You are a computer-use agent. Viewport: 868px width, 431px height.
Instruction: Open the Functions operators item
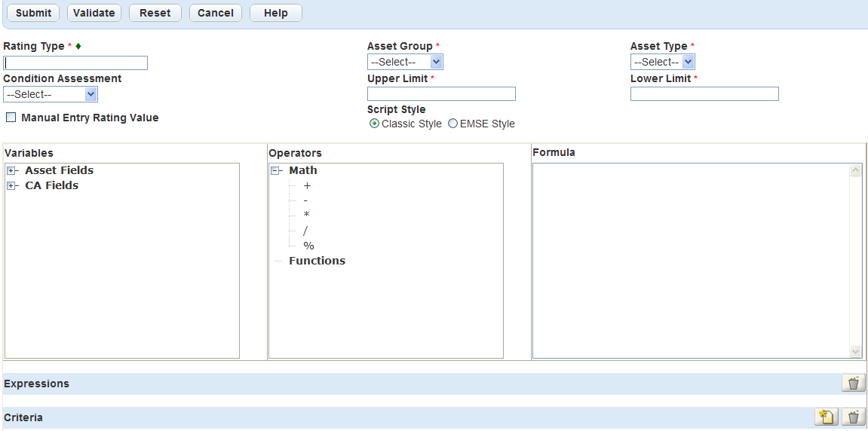tap(317, 261)
